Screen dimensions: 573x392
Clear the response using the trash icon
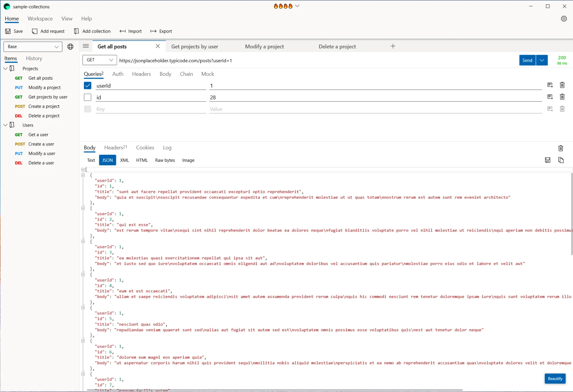561,148
